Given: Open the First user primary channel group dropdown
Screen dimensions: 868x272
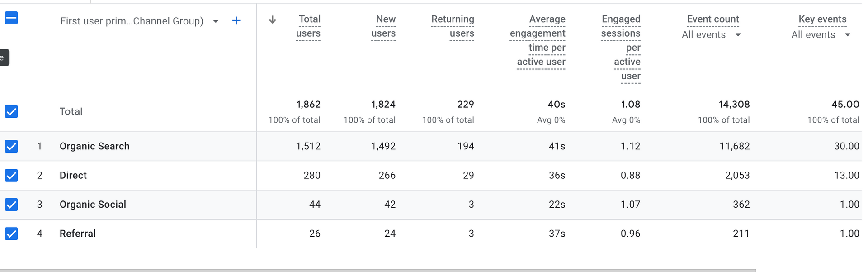Looking at the screenshot, I should [139, 21].
